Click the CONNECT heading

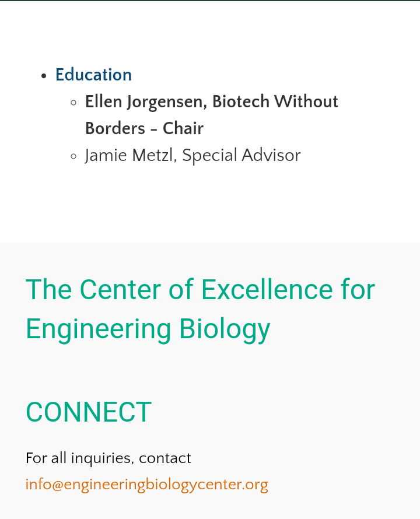pos(89,412)
